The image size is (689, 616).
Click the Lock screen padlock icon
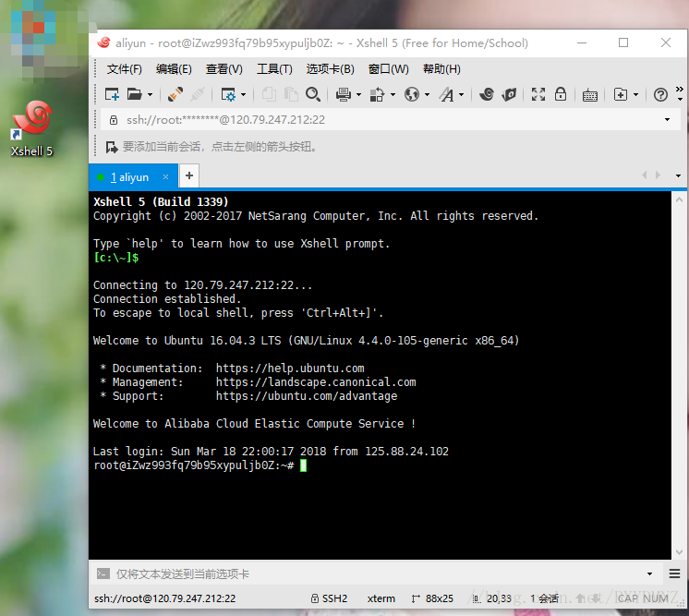click(x=561, y=94)
